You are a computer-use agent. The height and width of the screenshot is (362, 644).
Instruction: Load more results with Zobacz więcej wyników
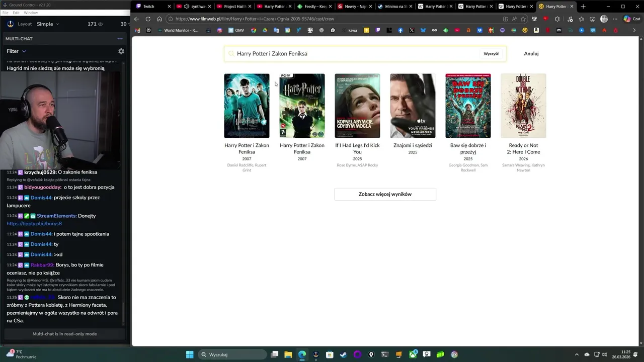[385, 194]
